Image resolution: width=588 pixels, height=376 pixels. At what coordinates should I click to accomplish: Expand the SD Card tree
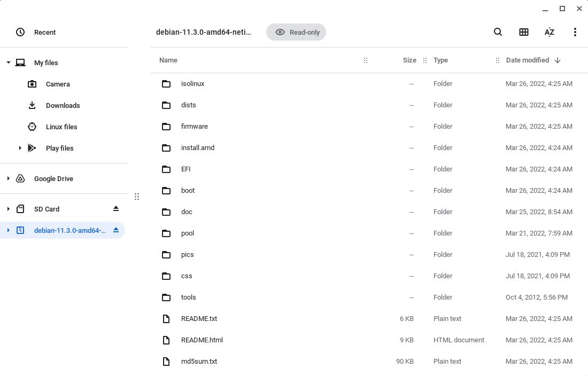(x=9, y=209)
